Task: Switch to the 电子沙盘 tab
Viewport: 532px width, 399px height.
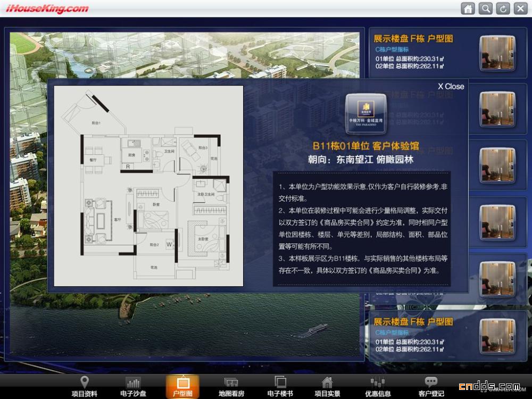Action: 133,386
